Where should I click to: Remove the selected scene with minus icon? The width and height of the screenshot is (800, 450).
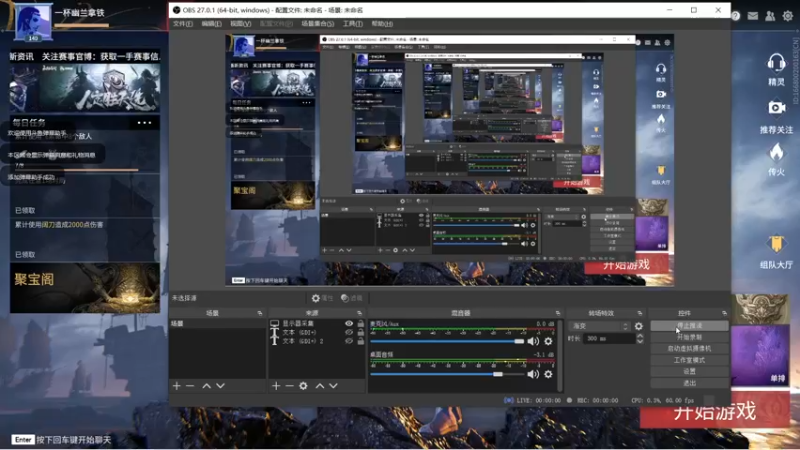tap(190, 386)
